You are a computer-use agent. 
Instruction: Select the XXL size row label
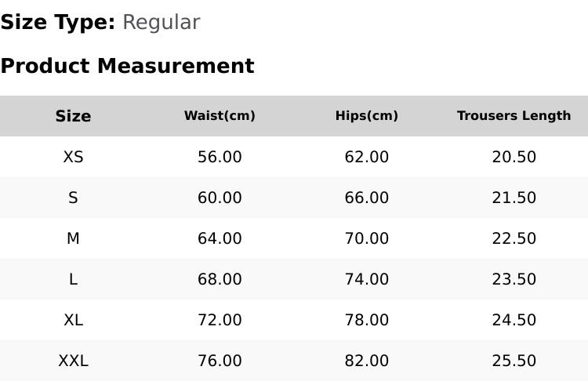[x=73, y=361]
